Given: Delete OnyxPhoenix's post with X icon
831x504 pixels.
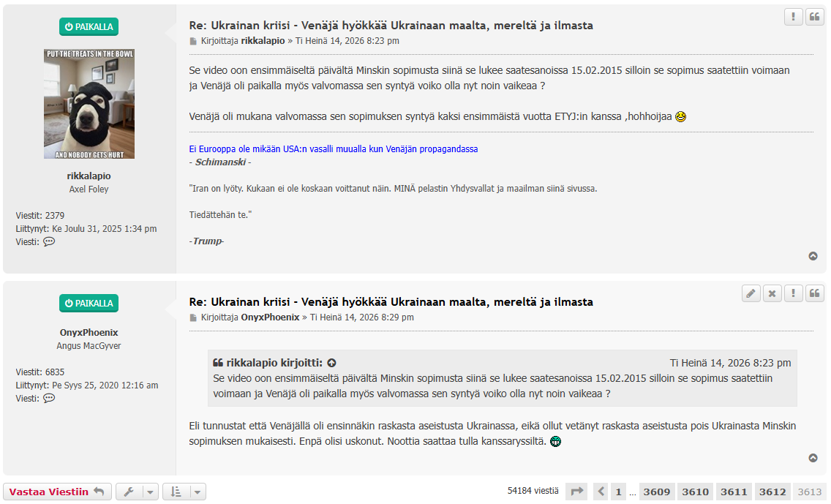Looking at the screenshot, I should (x=772, y=293).
